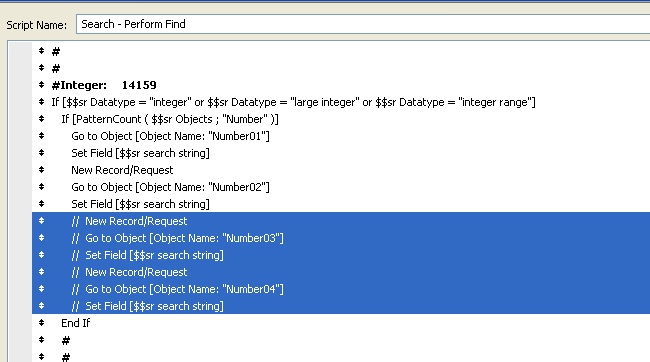Select the End If step

[x=75, y=323]
